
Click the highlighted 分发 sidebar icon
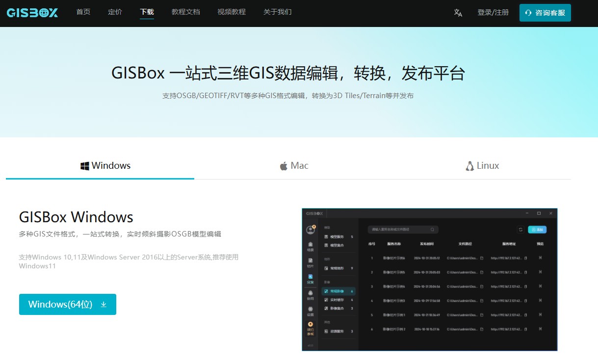pyautogui.click(x=310, y=279)
